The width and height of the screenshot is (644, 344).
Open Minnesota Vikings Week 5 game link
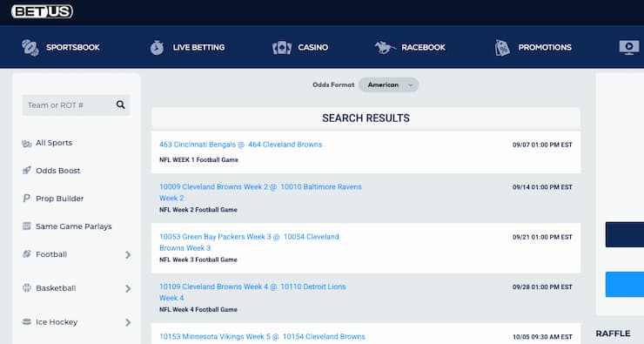tap(262, 337)
